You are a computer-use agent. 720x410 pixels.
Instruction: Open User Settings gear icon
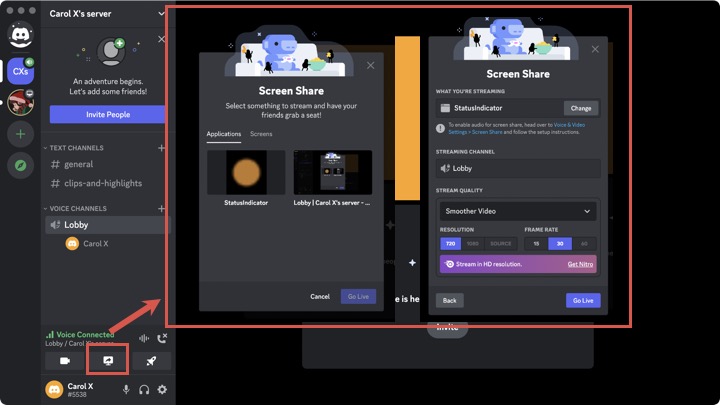click(162, 390)
